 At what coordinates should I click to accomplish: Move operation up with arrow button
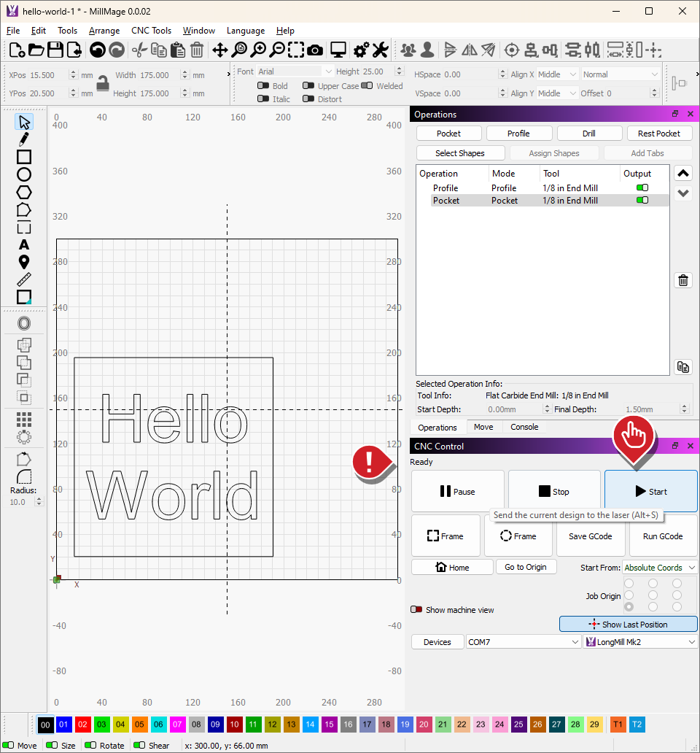tap(683, 174)
